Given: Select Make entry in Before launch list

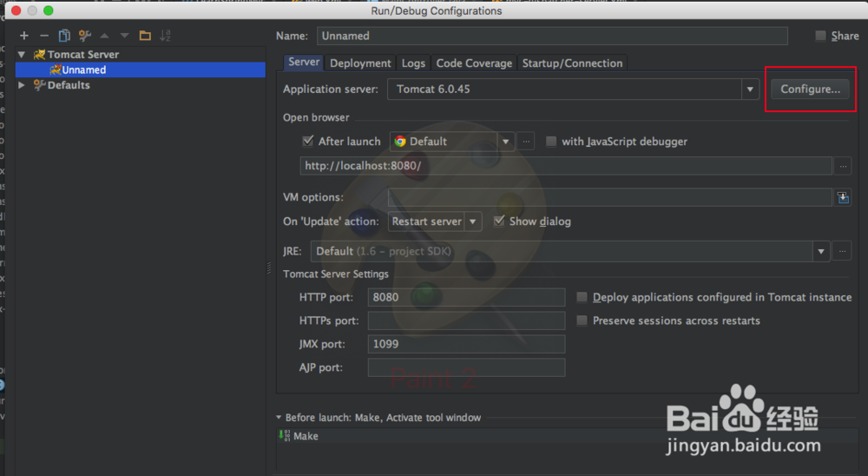Looking at the screenshot, I should [568, 435].
